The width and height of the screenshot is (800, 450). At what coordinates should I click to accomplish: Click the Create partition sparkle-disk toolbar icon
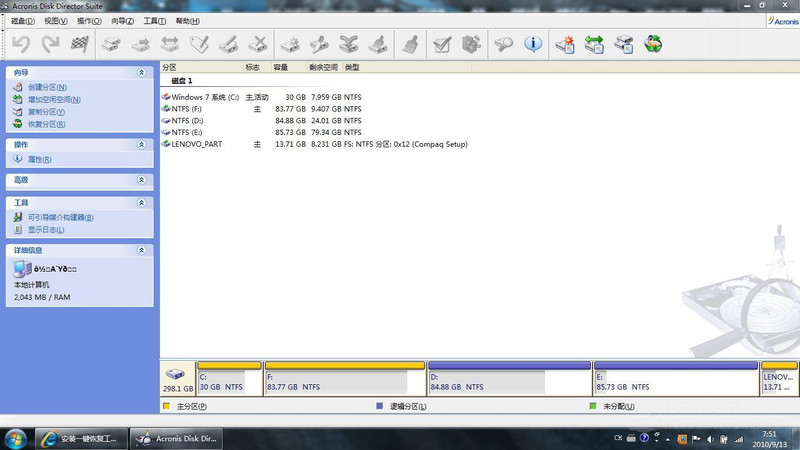tap(290, 44)
